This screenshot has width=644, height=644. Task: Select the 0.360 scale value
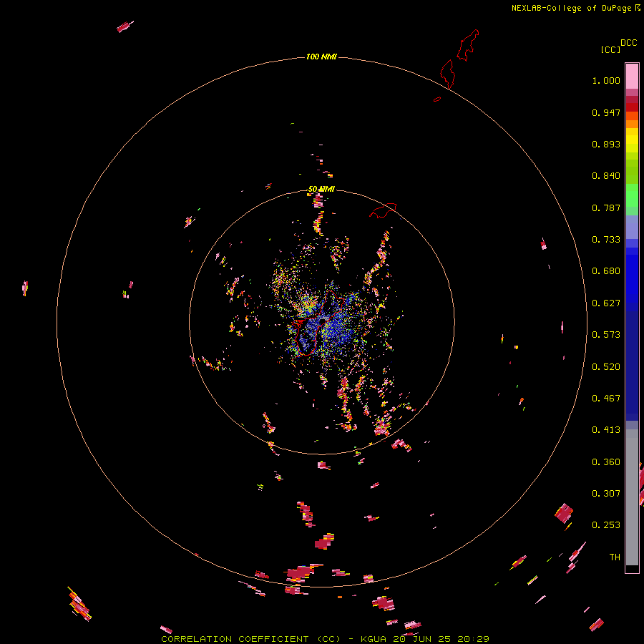coord(606,462)
